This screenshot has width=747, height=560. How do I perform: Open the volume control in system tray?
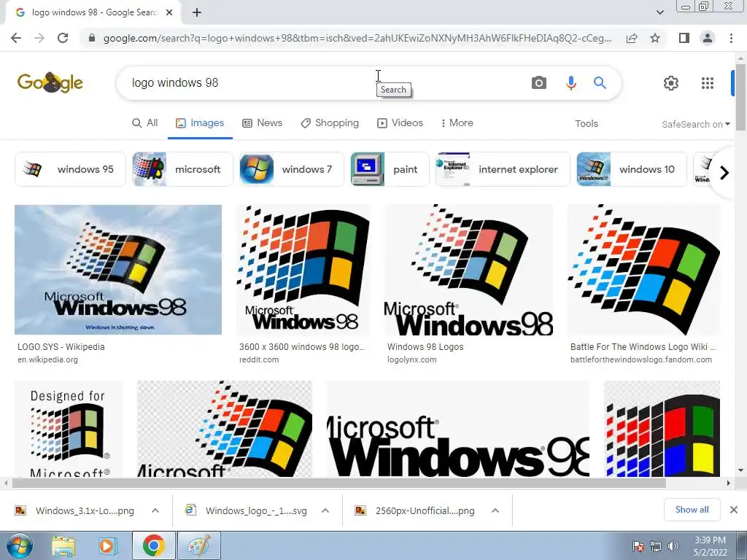click(673, 546)
